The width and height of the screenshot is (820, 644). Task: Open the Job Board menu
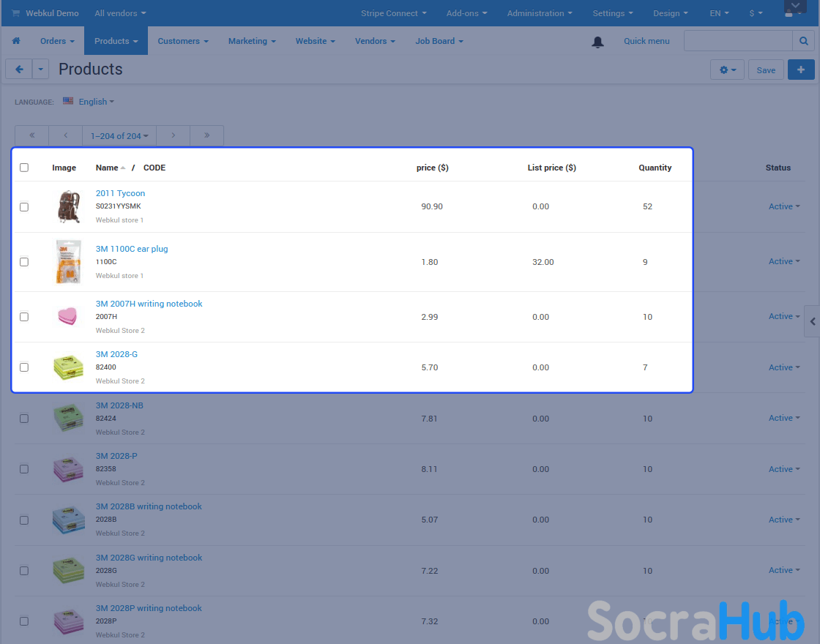tap(439, 41)
